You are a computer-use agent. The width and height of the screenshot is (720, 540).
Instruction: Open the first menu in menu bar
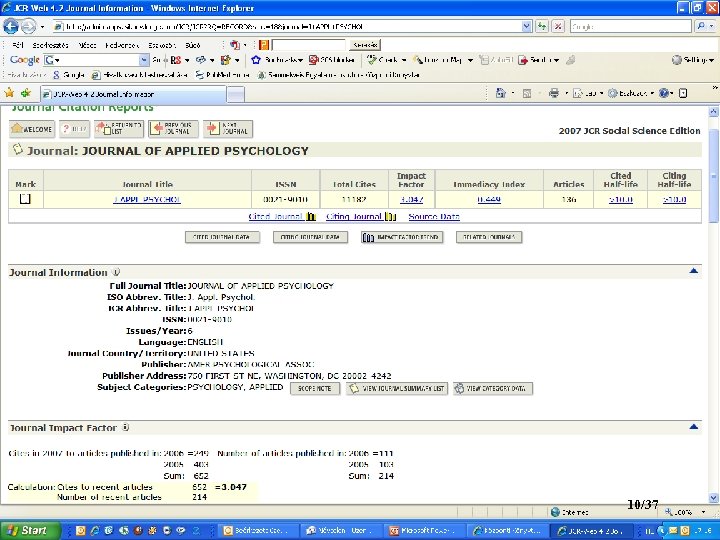pyautogui.click(x=17, y=45)
